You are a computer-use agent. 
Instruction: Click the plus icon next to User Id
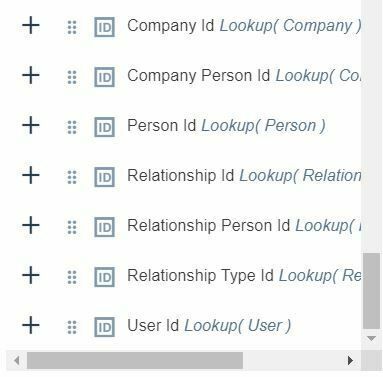point(31,325)
